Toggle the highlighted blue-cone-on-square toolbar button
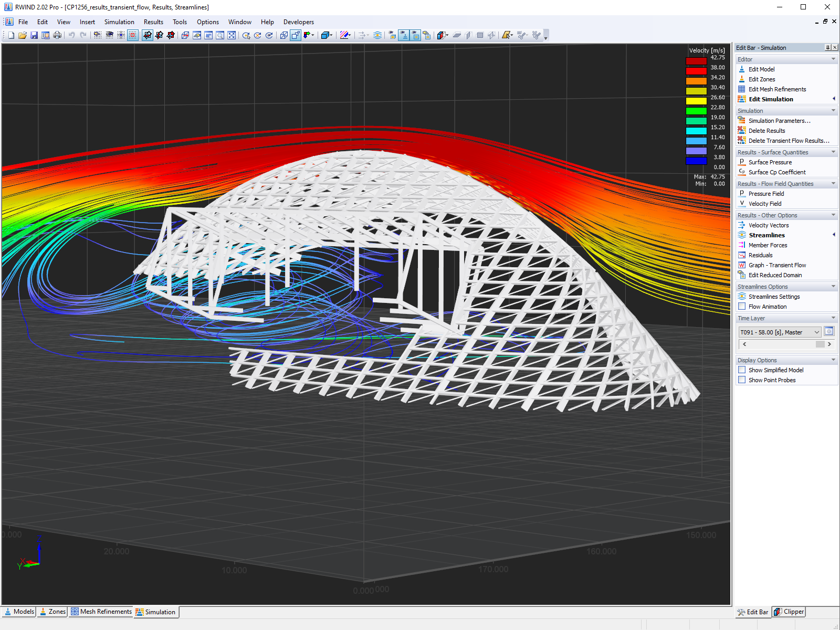The width and height of the screenshot is (840, 630). 404,35
